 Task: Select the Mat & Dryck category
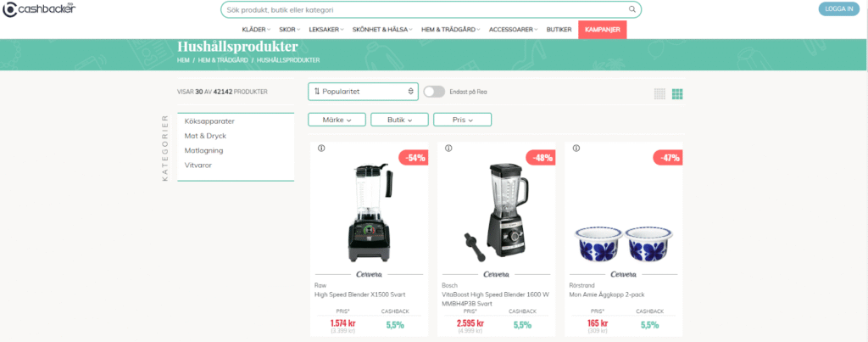[x=205, y=136]
